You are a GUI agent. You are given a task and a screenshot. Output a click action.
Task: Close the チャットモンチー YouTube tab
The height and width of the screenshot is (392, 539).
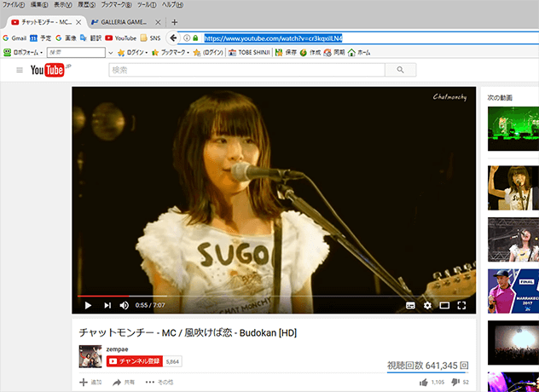tap(78, 22)
